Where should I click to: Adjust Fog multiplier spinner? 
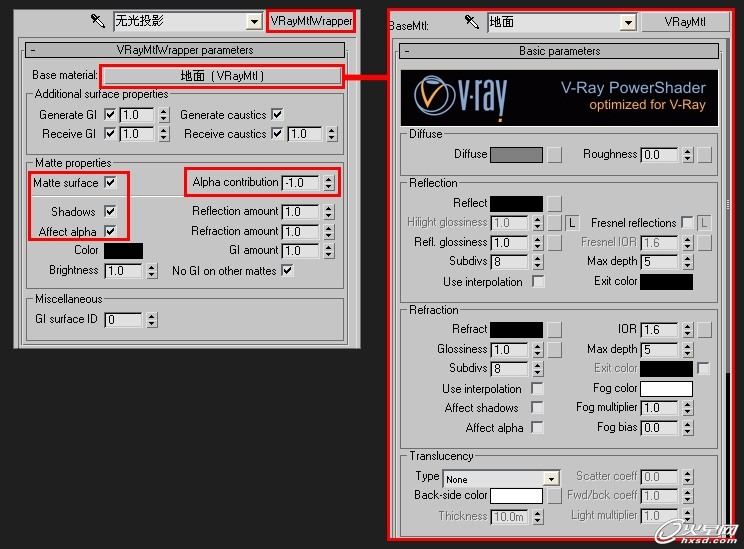pyautogui.click(x=688, y=408)
